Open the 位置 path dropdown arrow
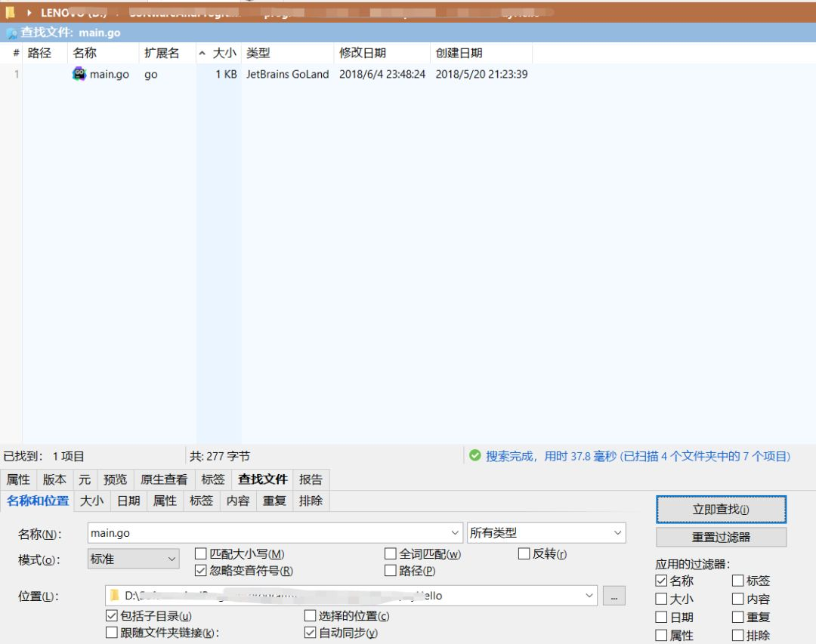This screenshot has width=816, height=644. coord(589,596)
